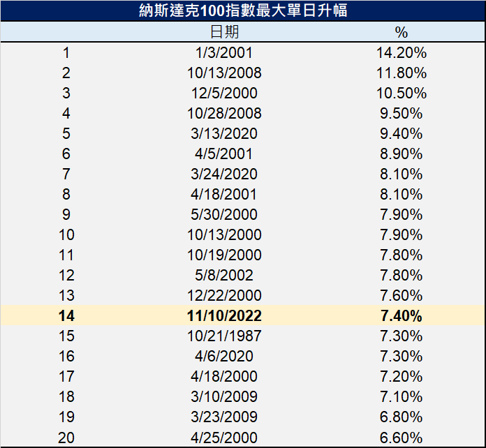
Task: Select the 7.20% cell
Action: pos(402,376)
